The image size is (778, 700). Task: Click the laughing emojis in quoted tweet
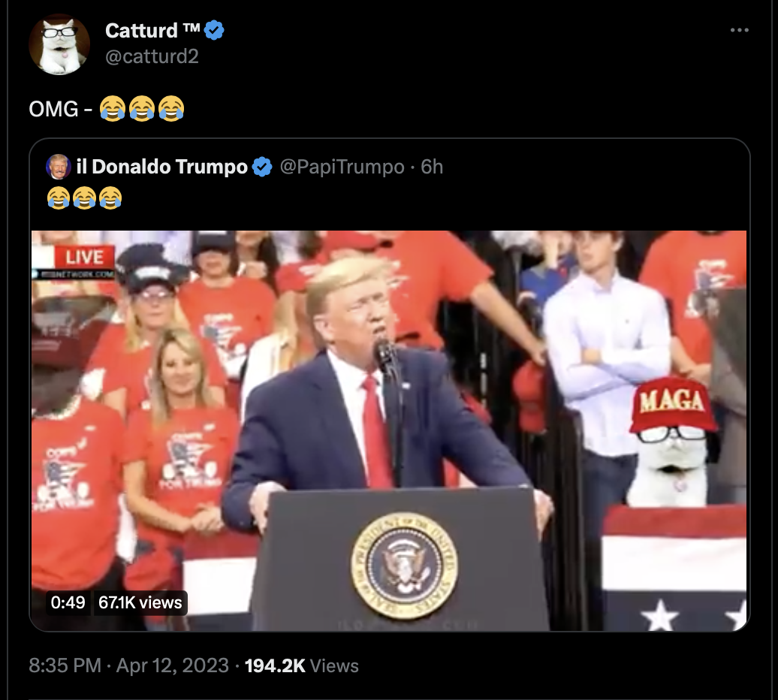(x=84, y=198)
